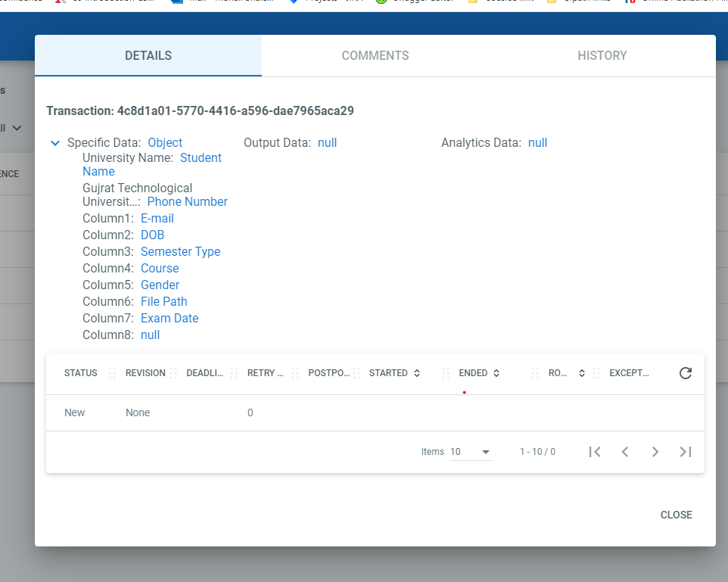Close the transaction details dialog
This screenshot has height=582, width=728.
tap(676, 515)
